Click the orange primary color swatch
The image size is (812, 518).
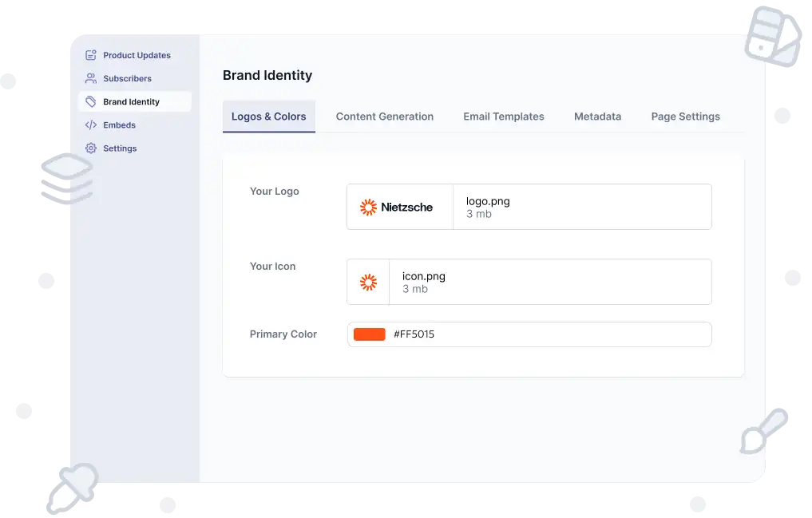tap(370, 334)
